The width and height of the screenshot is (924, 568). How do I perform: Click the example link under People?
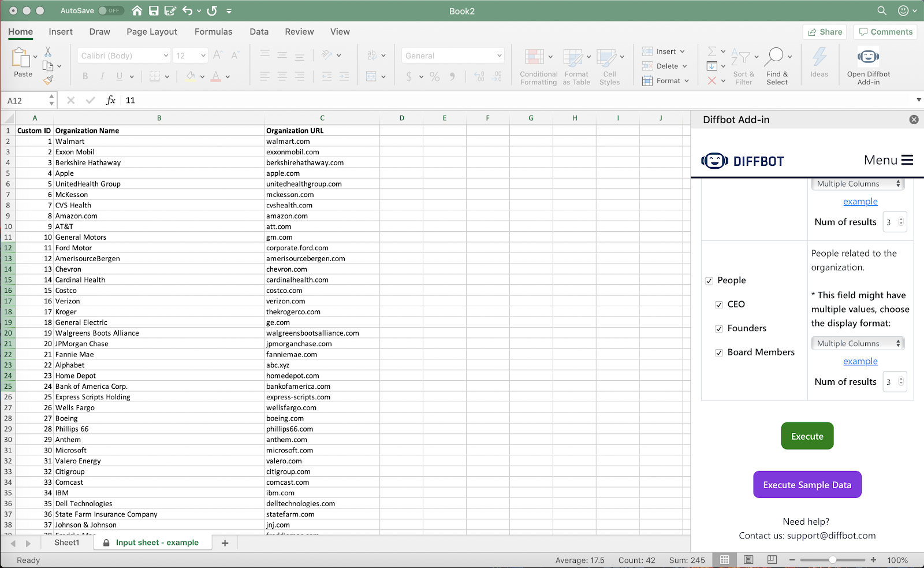[x=860, y=361]
